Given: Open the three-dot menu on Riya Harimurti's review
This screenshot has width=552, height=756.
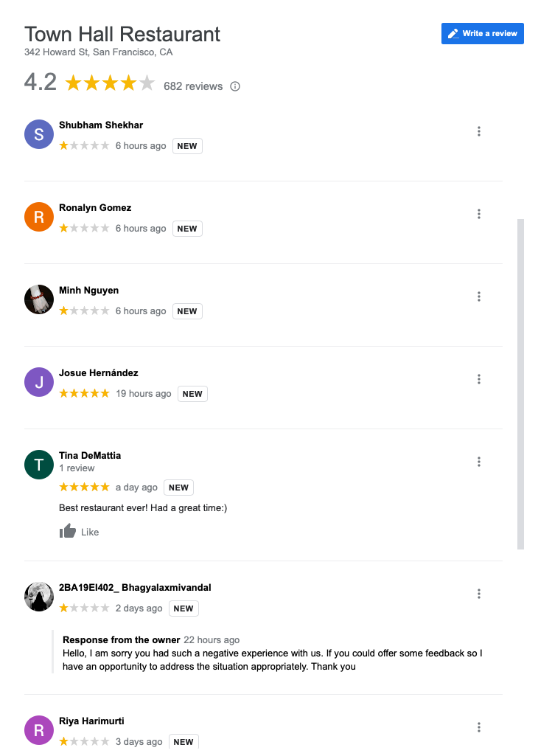Looking at the screenshot, I should coord(479,726).
